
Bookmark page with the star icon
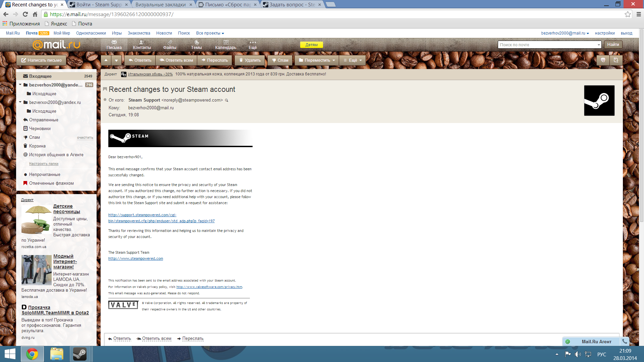point(628,14)
